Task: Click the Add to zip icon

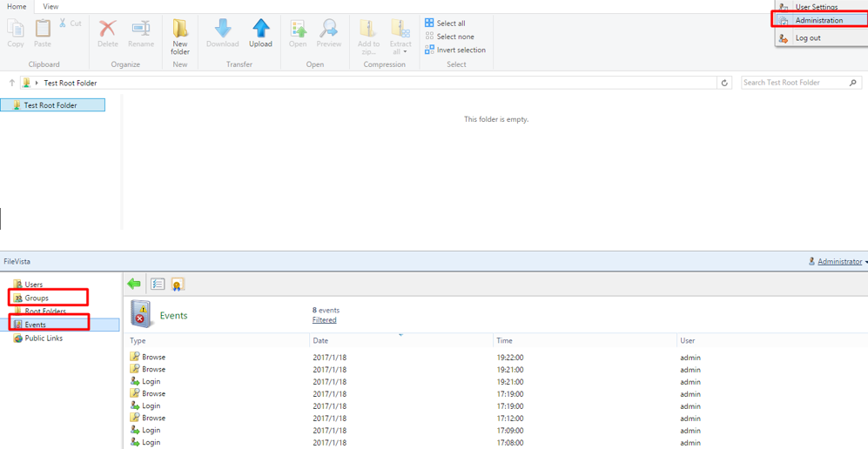Action: point(368,28)
